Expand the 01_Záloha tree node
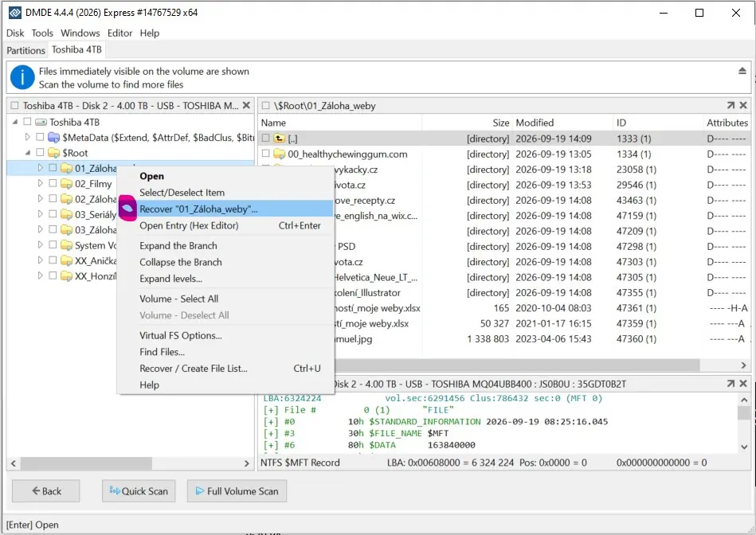756x535 pixels. tap(40, 168)
